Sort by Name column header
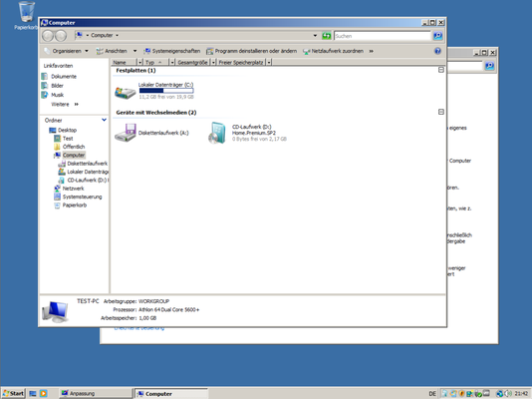532x399 pixels. [124, 62]
